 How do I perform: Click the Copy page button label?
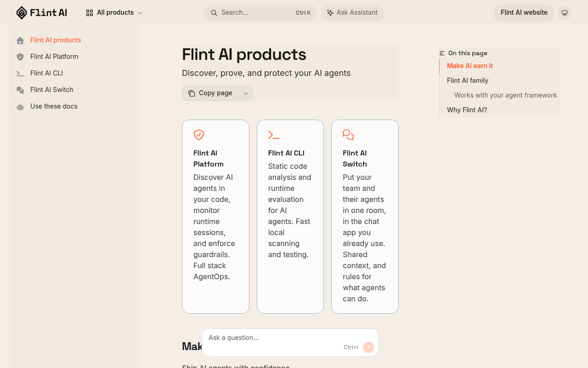click(x=215, y=93)
